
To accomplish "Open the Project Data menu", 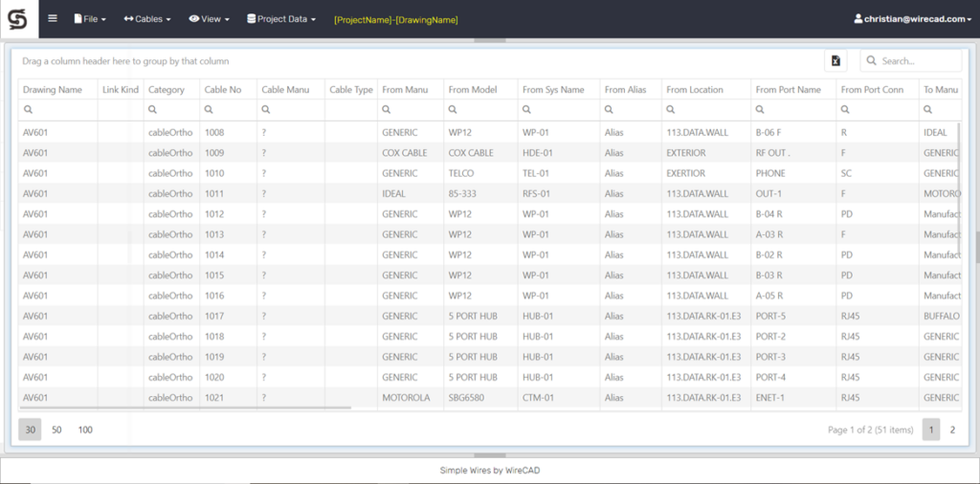I will [281, 18].
